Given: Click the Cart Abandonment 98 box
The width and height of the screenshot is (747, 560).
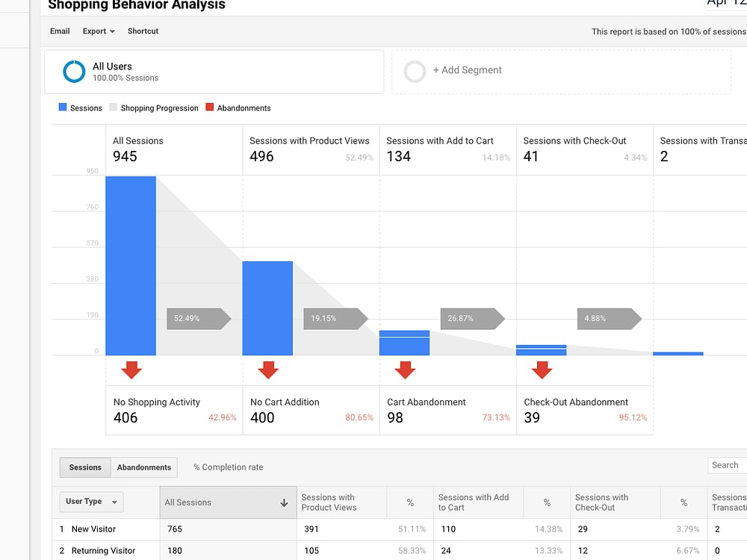Looking at the screenshot, I should tap(447, 410).
